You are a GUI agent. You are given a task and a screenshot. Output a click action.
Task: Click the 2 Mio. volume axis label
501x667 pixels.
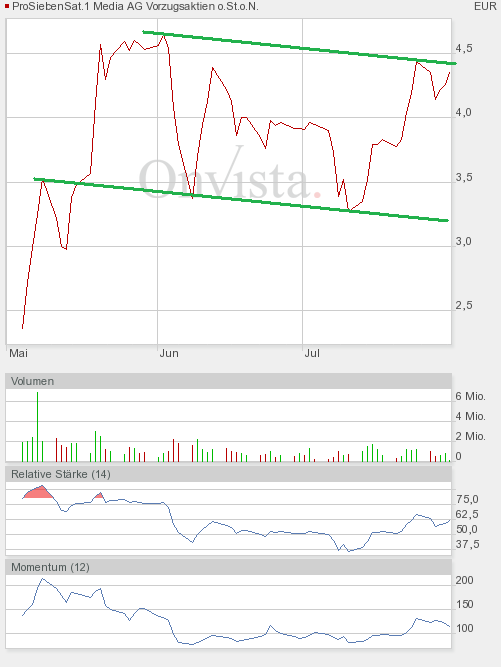point(470,436)
